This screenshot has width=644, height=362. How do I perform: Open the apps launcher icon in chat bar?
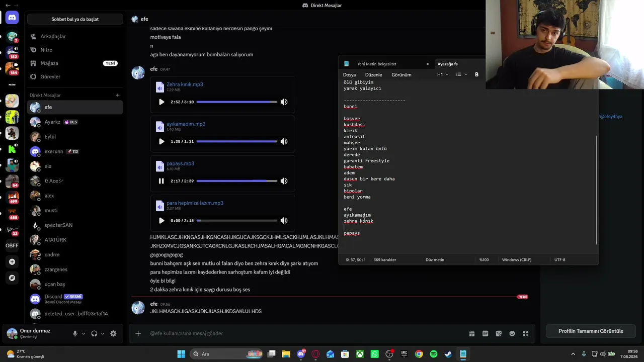(526, 333)
